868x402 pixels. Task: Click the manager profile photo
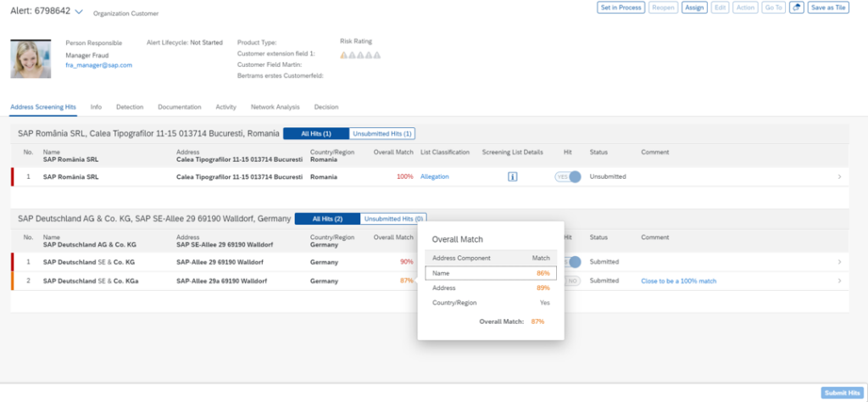pos(31,59)
